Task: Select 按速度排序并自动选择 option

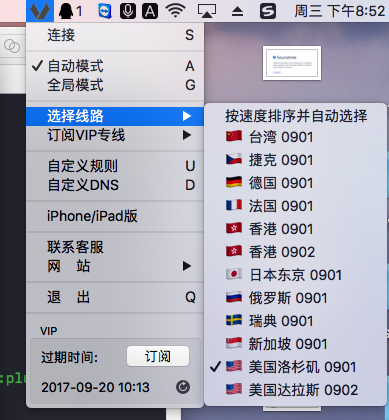Action: click(296, 116)
